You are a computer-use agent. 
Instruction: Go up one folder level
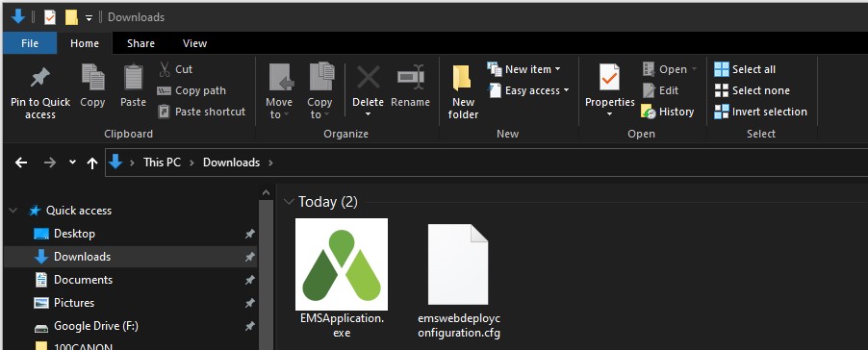pos(92,162)
